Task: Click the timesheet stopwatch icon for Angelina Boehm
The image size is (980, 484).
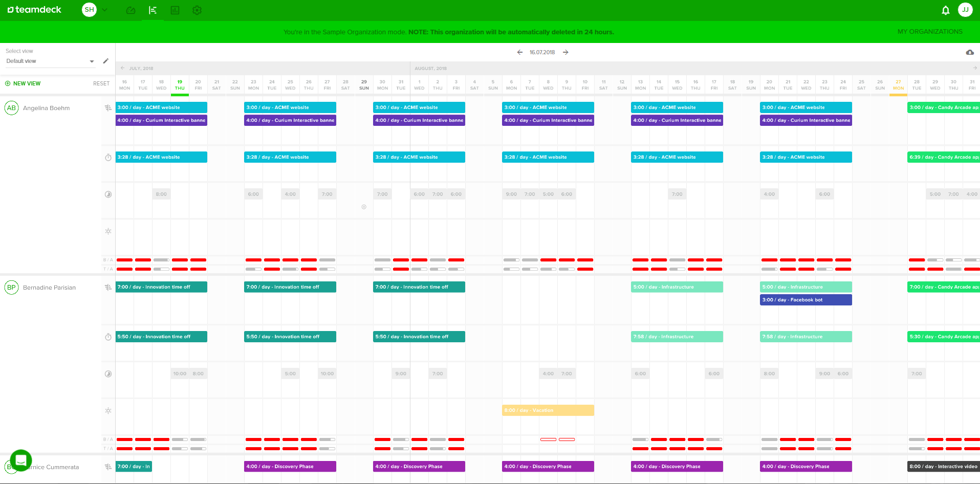Action: 108,158
